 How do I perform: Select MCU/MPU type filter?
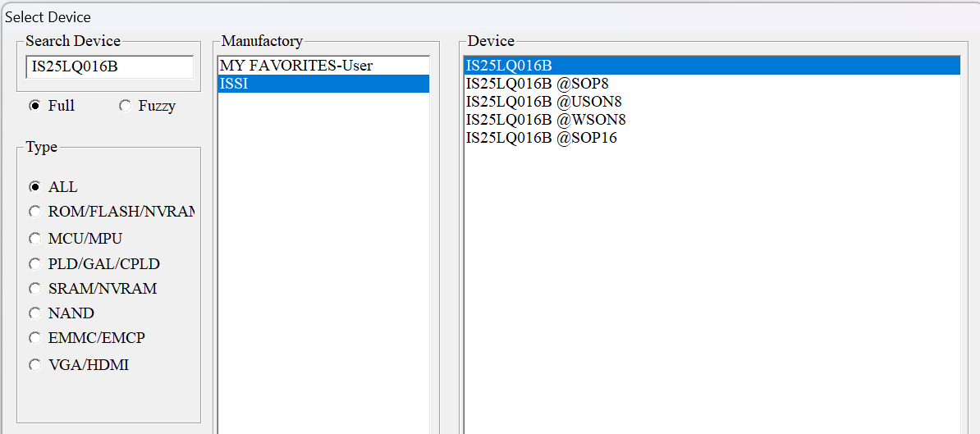[34, 239]
